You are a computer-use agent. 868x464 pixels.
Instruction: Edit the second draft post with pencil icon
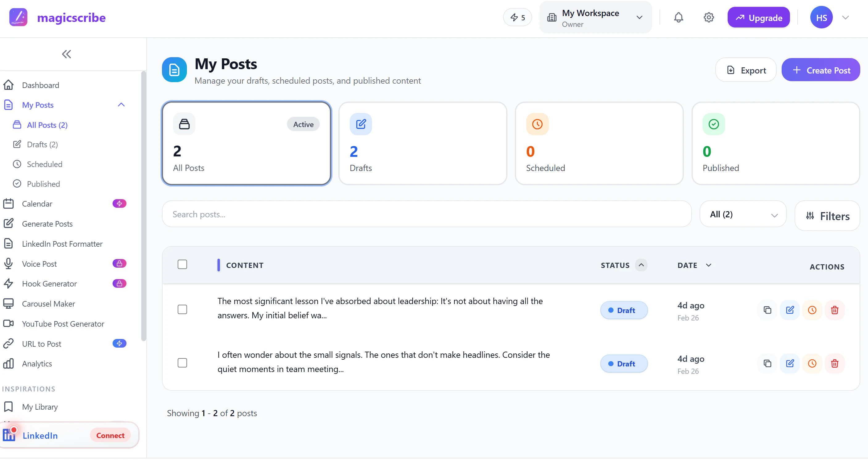789,363
